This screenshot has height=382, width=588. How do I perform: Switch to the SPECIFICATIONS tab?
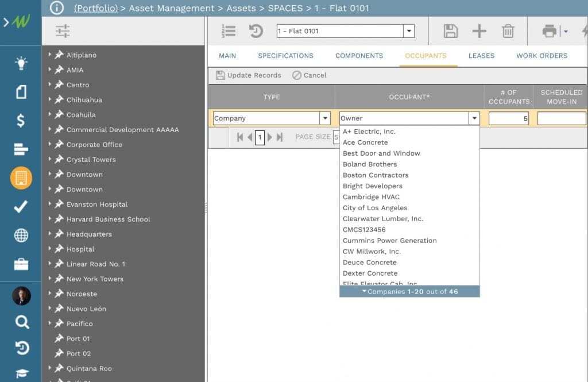(285, 56)
